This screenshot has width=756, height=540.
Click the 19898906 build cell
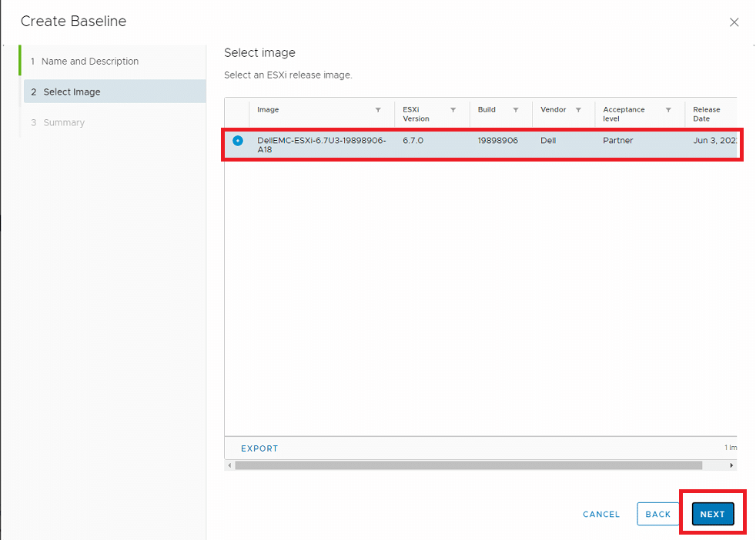[497, 141]
